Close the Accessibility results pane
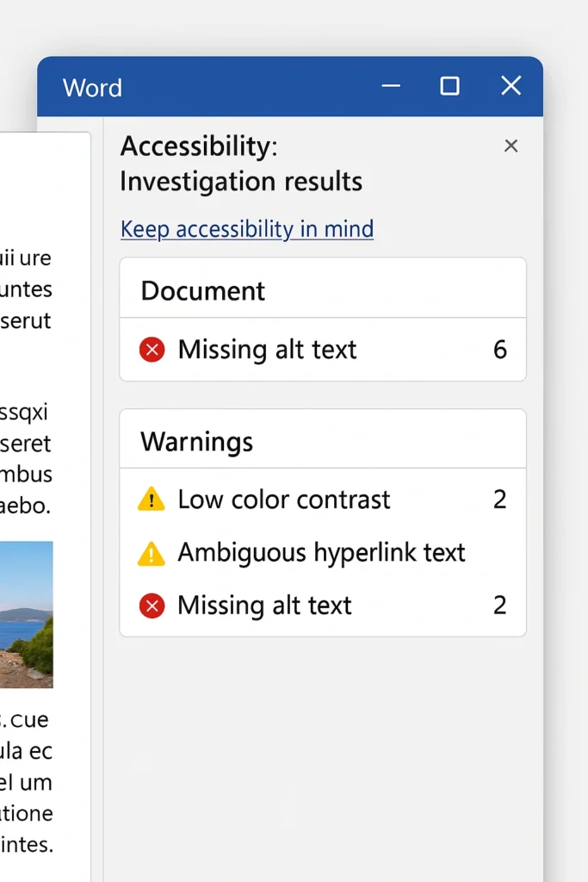The image size is (588, 882). click(x=511, y=146)
